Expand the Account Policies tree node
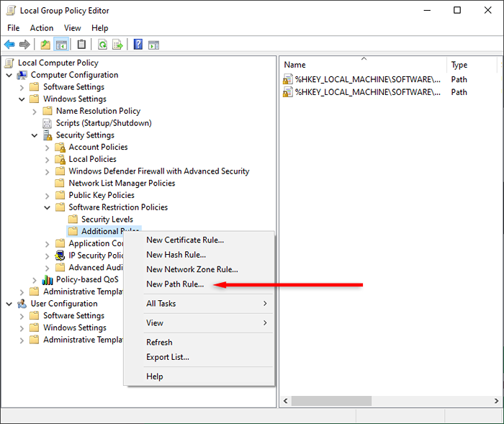The width and height of the screenshot is (504, 424). pos(48,147)
